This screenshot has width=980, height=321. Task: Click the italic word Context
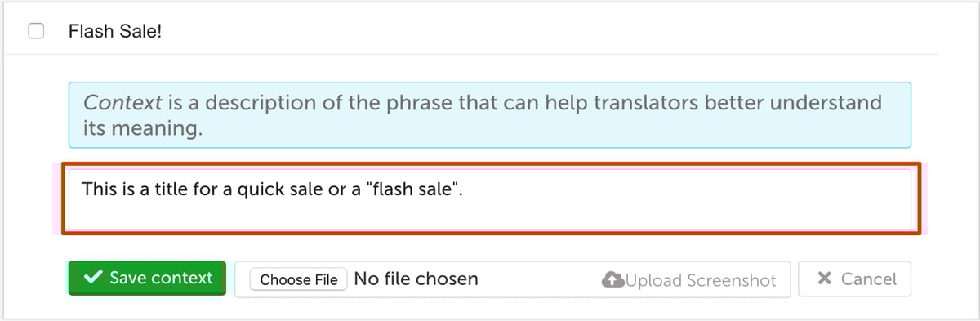(123, 103)
